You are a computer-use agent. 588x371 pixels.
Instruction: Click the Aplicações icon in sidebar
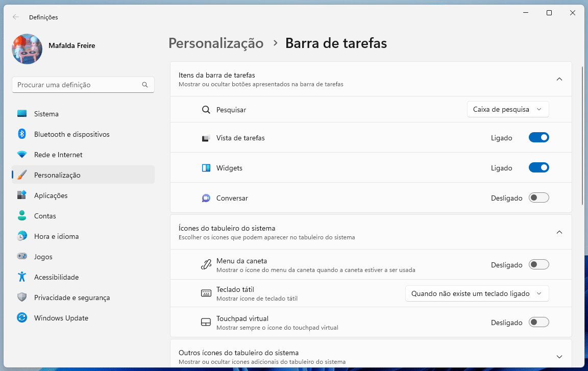pos(21,195)
